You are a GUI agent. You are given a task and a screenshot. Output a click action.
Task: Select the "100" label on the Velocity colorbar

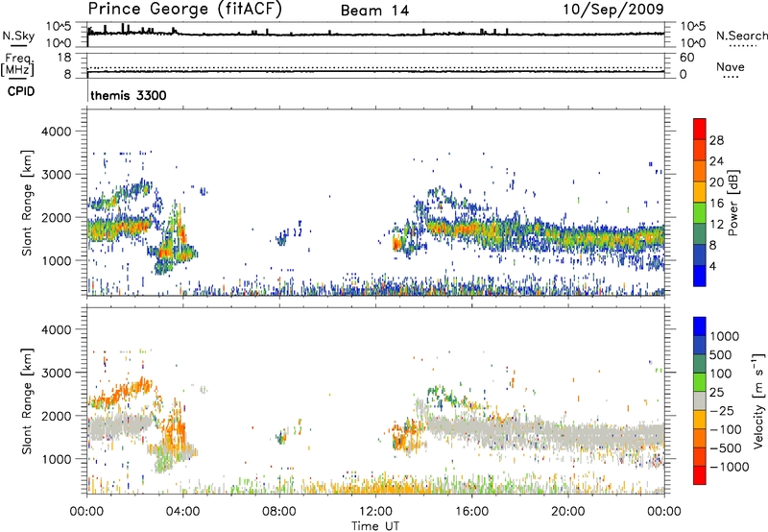click(x=721, y=374)
